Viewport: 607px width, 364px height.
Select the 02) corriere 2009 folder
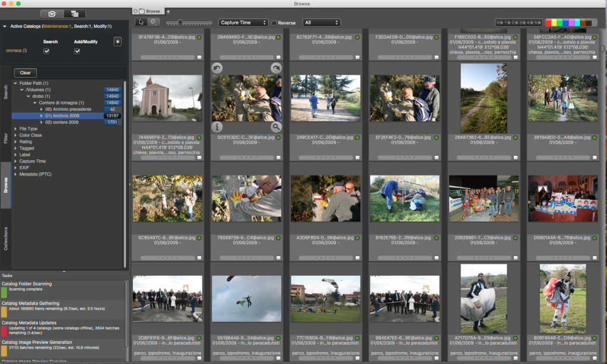(62, 122)
